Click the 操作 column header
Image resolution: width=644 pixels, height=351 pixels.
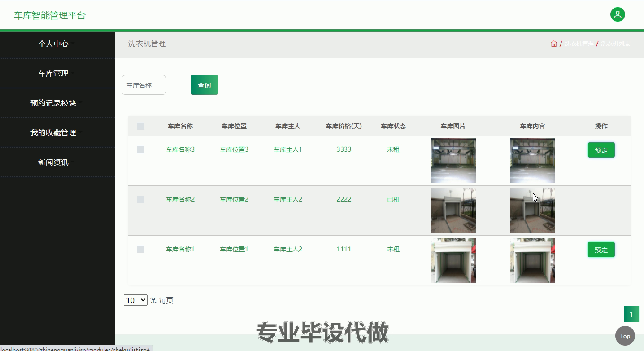click(601, 126)
